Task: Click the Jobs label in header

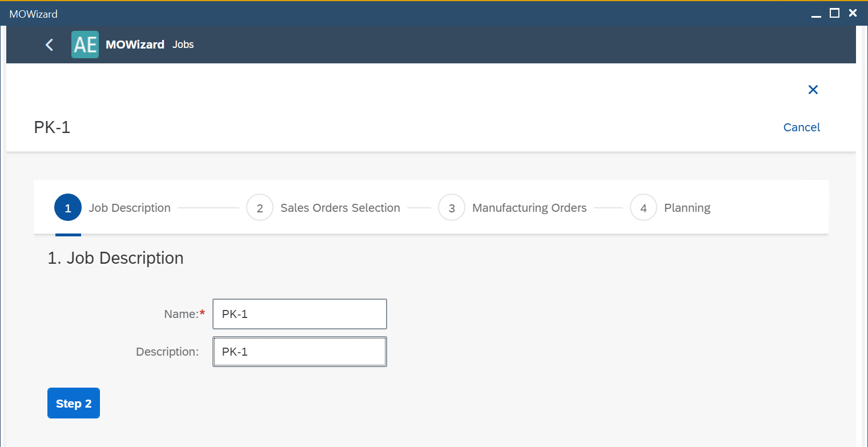Action: point(183,45)
